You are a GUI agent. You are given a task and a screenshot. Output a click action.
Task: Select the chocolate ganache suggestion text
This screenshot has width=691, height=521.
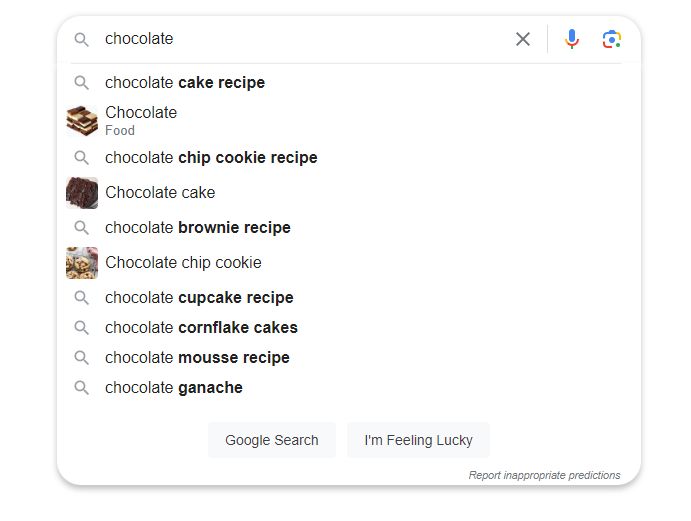point(174,387)
